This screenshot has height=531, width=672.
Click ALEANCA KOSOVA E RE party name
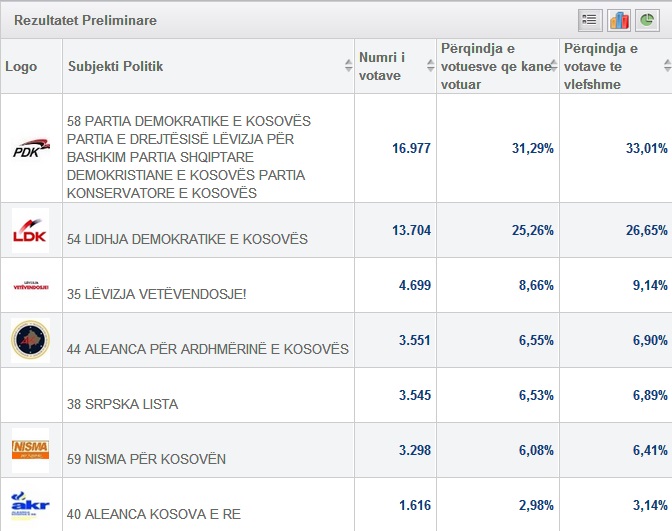154,514
